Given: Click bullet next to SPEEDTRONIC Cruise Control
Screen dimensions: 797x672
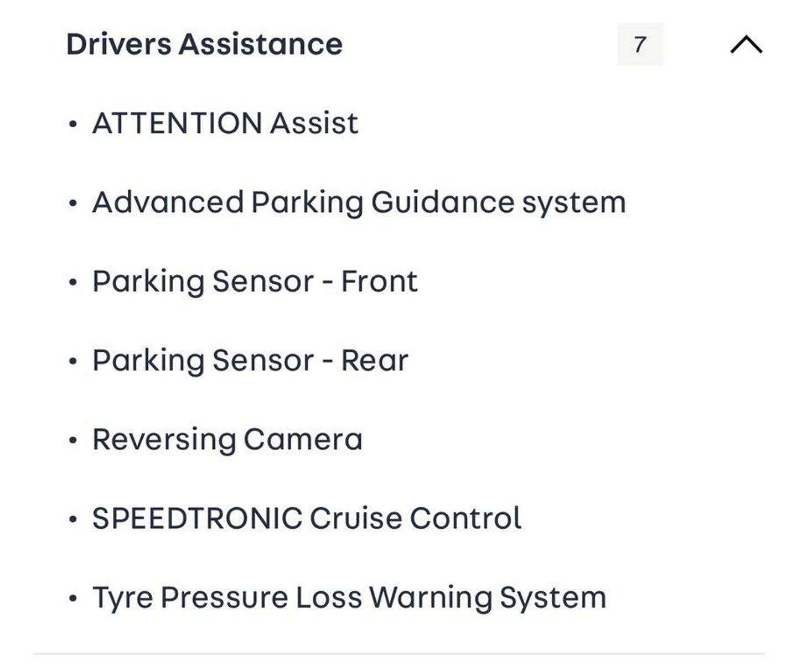Looking at the screenshot, I should [x=73, y=519].
